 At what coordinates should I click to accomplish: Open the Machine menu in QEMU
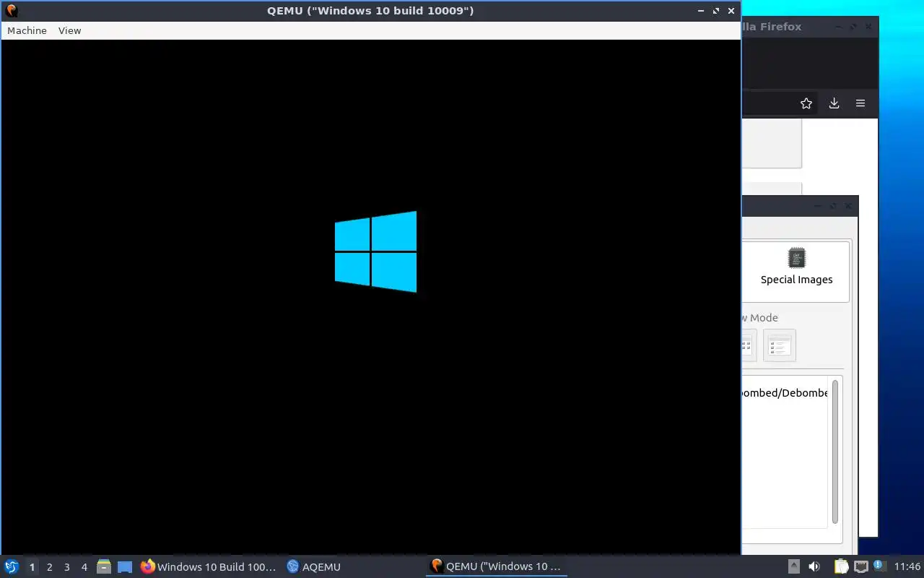pyautogui.click(x=27, y=30)
